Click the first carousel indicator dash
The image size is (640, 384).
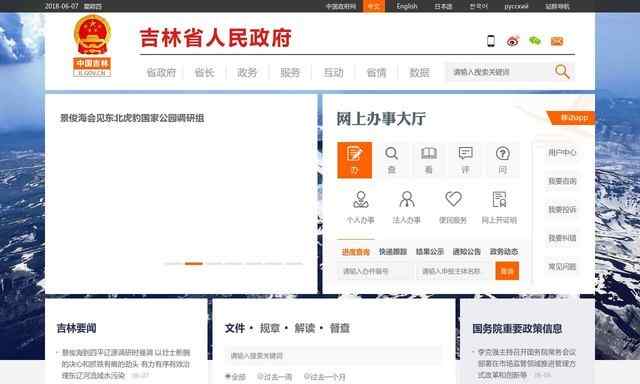[x=173, y=264]
